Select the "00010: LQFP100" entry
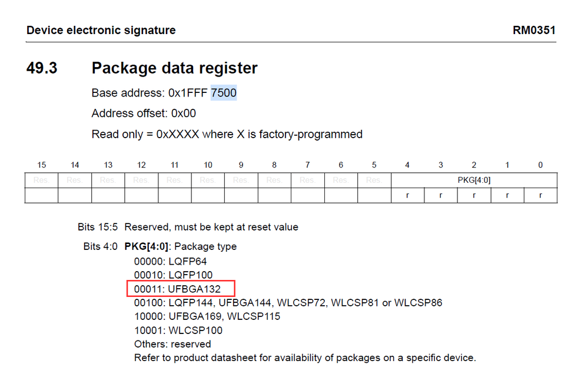This screenshot has width=588, height=384. tap(173, 275)
